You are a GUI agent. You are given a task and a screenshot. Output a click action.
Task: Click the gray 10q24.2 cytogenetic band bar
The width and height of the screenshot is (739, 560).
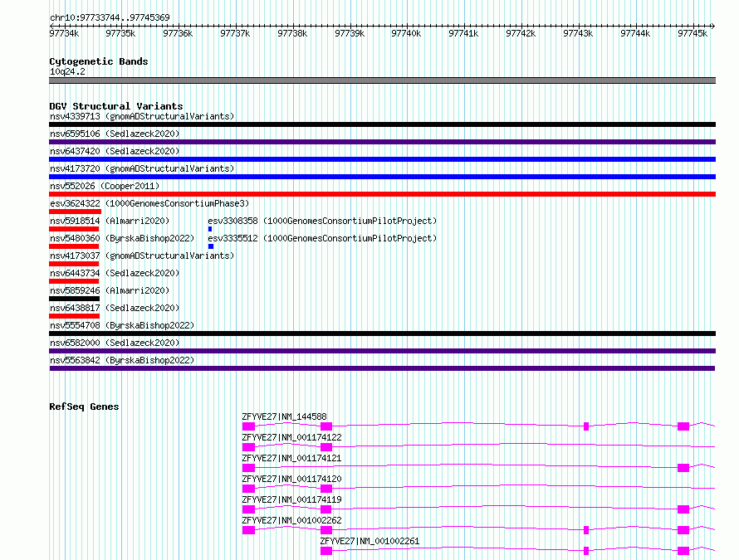[x=382, y=80]
